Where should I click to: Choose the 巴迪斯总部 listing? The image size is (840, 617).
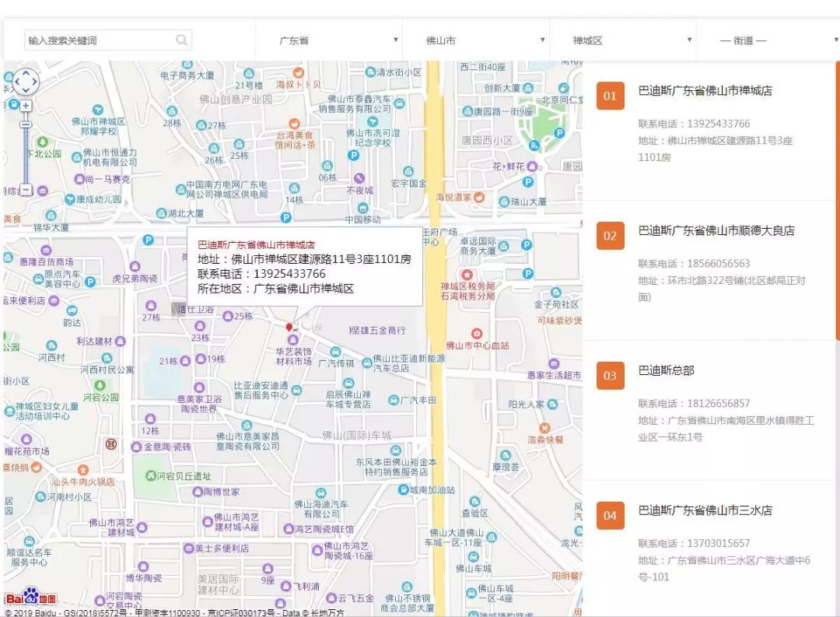(666, 371)
